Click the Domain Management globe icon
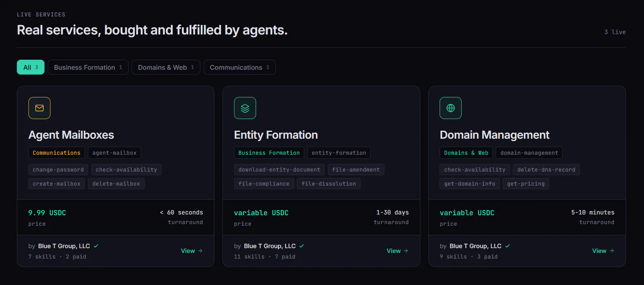Screen dimensions: 644x285 tap(450, 108)
